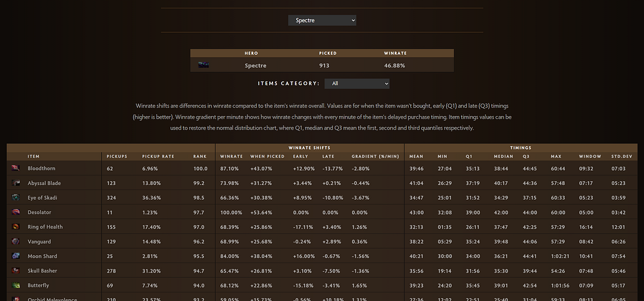Viewport: 644px width, 301px height.
Task: Sort table by Std.Dev column header
Action: [x=622, y=156]
